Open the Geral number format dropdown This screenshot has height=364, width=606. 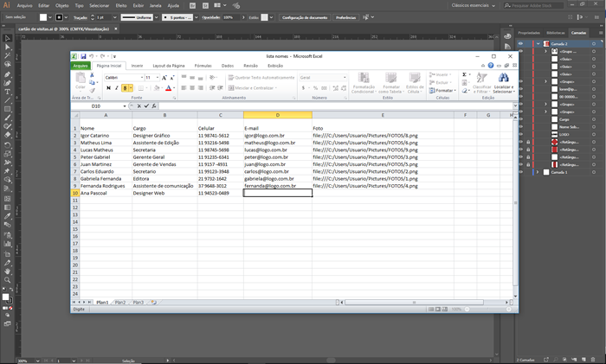[345, 78]
